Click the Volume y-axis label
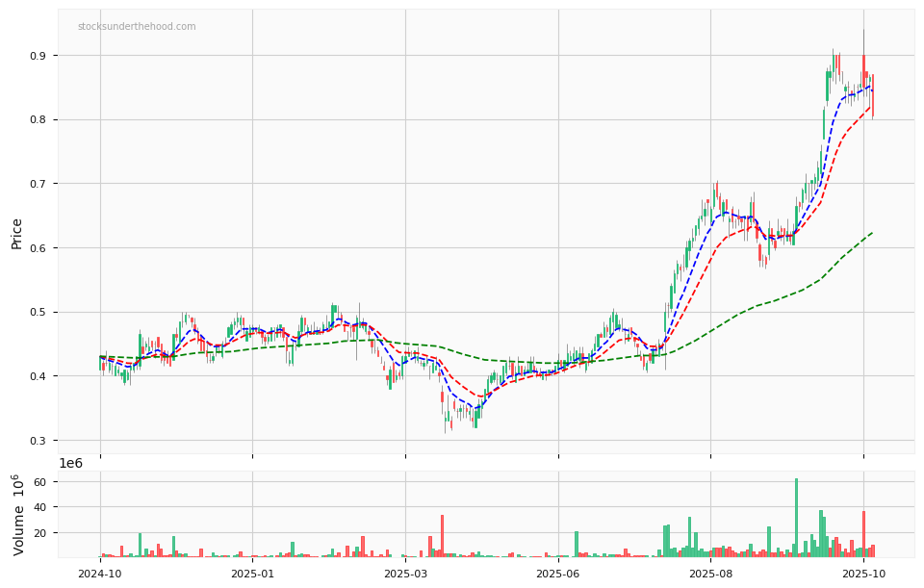 (18, 514)
